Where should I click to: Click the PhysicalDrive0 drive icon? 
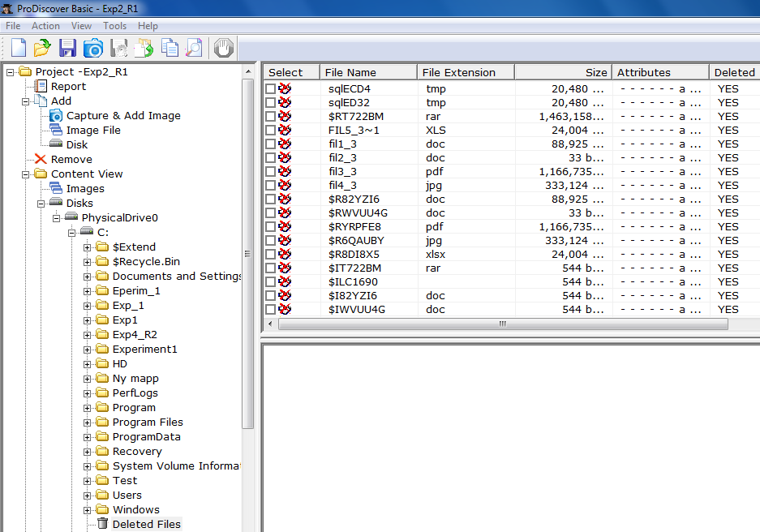pyautogui.click(x=71, y=217)
